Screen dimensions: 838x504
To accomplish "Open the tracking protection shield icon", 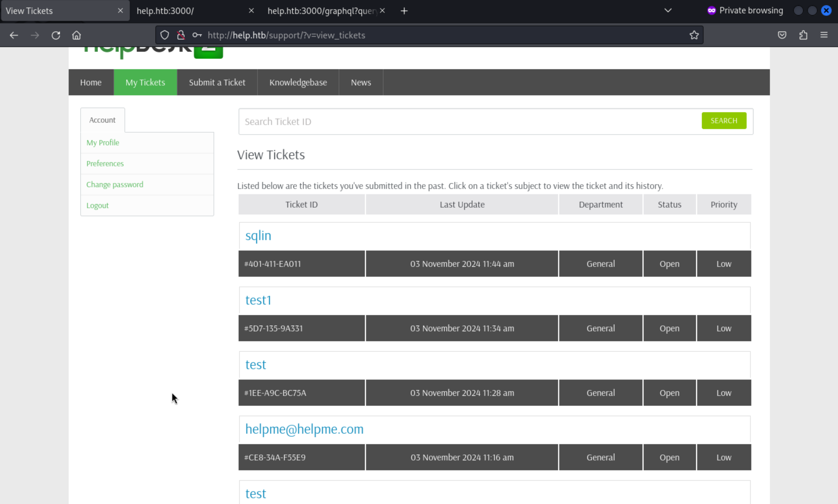I will pyautogui.click(x=164, y=35).
